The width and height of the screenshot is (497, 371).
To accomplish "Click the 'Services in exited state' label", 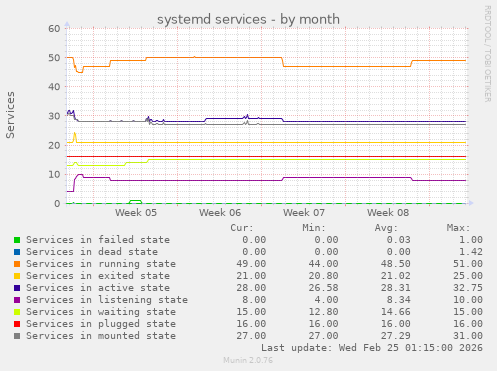I will click(98, 276).
